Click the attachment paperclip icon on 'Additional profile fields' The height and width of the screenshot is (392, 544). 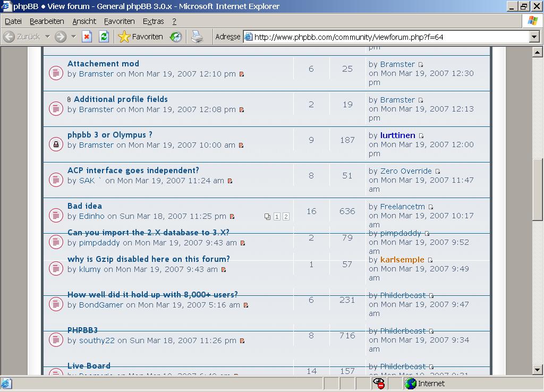point(69,99)
